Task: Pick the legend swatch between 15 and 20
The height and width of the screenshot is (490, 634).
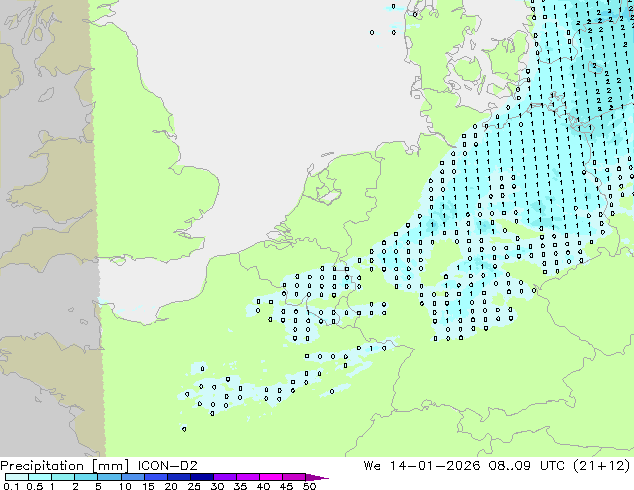Action: (155, 477)
